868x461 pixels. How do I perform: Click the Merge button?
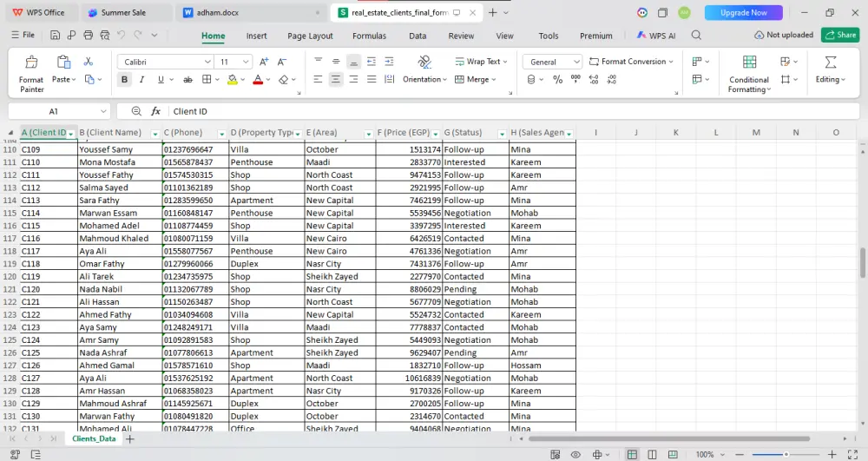(x=475, y=80)
